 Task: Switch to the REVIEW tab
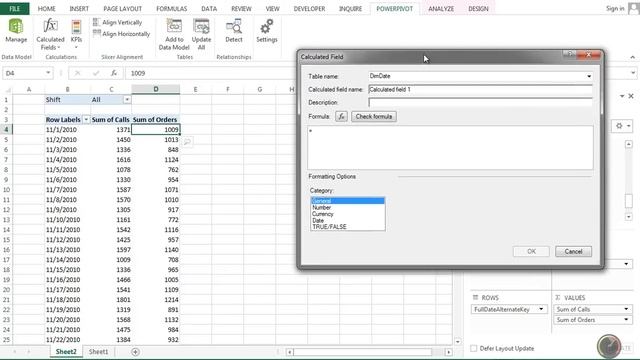click(x=241, y=9)
